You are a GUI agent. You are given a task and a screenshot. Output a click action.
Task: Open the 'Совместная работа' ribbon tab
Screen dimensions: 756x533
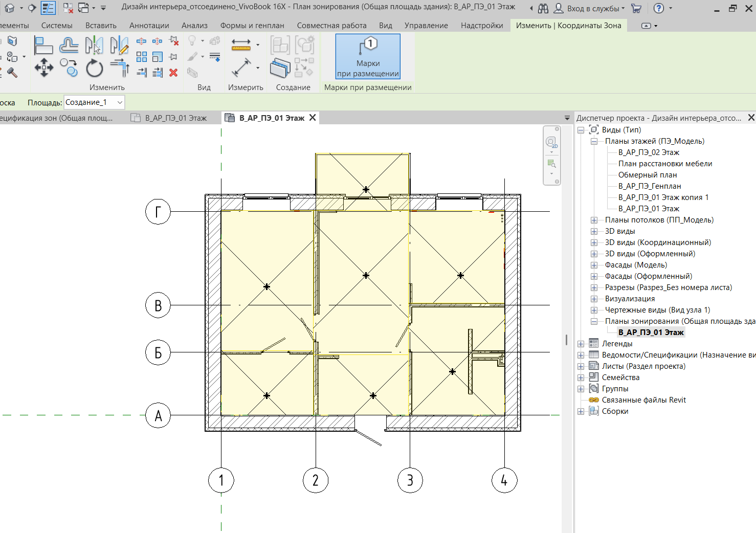click(x=331, y=26)
